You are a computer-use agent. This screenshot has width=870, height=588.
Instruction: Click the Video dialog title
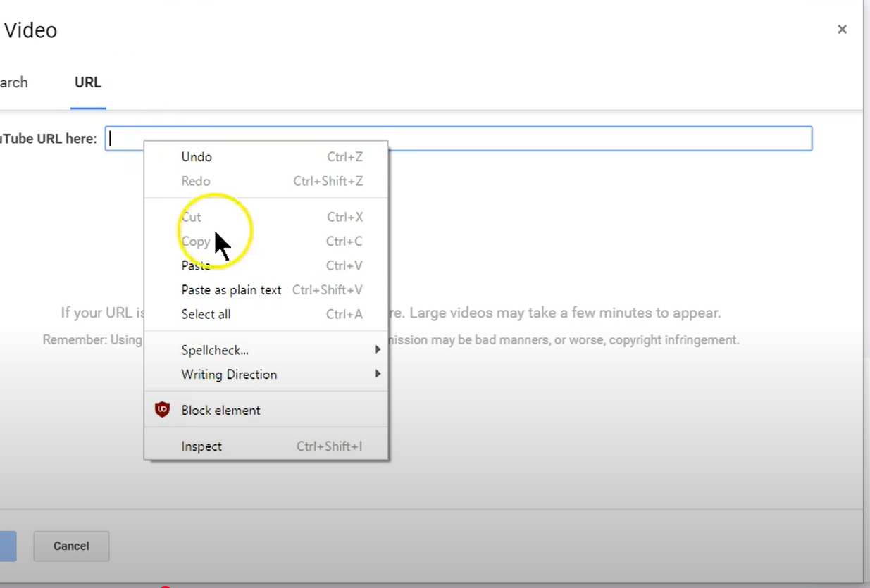click(x=30, y=30)
